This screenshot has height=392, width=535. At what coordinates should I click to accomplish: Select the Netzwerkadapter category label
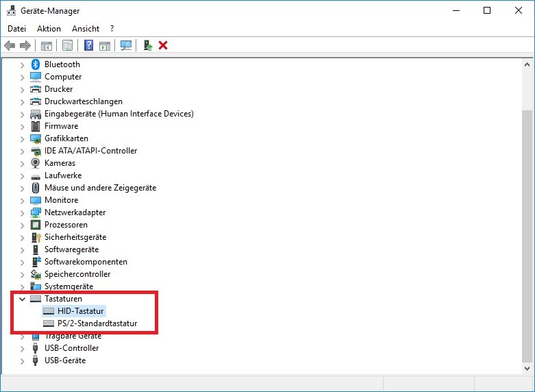pyautogui.click(x=75, y=212)
